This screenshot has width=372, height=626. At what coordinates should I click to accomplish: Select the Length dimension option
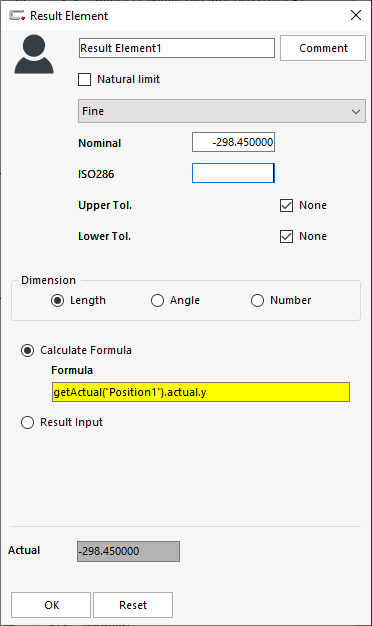click(57, 300)
